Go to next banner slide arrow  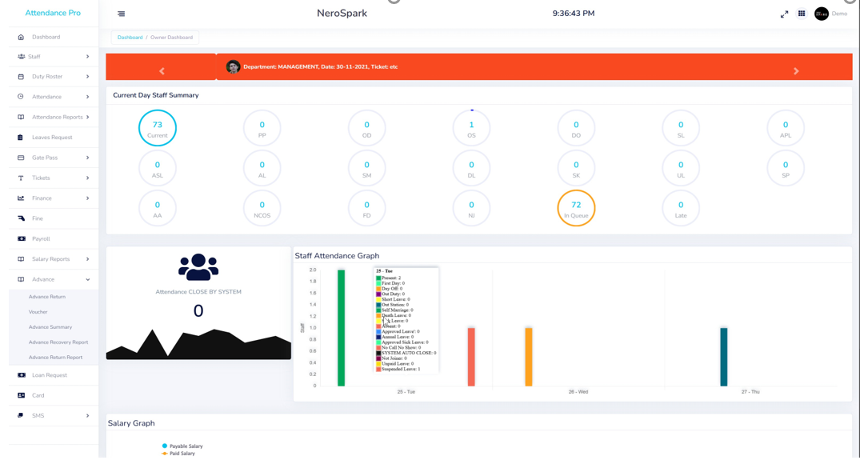pos(796,71)
